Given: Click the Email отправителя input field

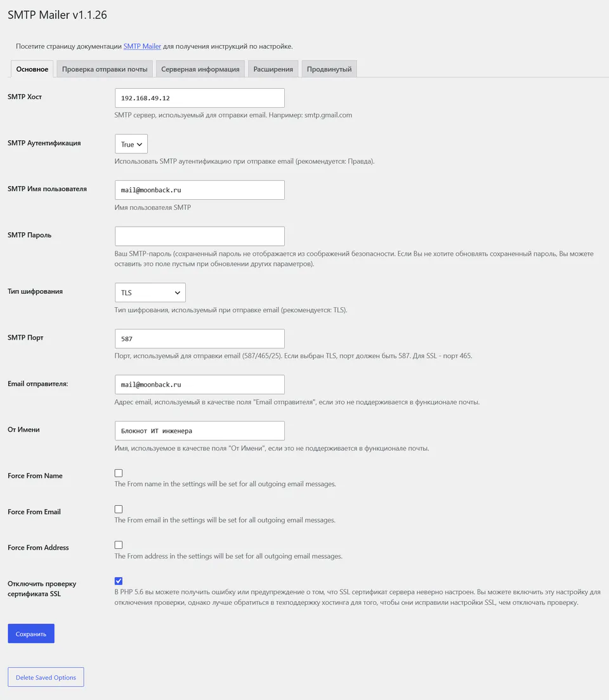Looking at the screenshot, I should coord(199,385).
